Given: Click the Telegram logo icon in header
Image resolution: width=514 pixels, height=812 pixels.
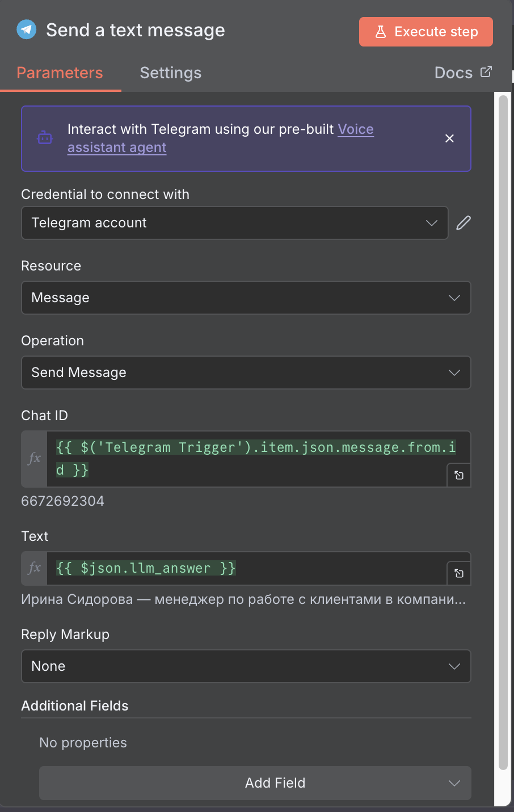Looking at the screenshot, I should click(x=27, y=29).
